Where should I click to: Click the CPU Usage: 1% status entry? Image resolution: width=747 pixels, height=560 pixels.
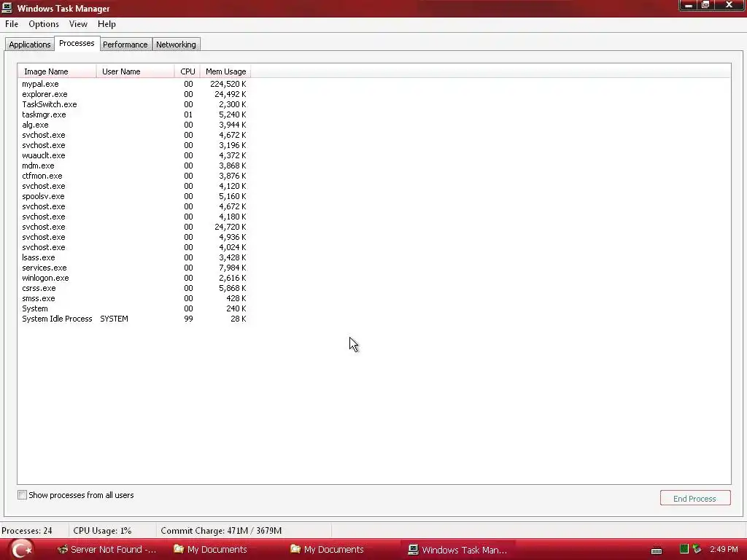(x=102, y=531)
